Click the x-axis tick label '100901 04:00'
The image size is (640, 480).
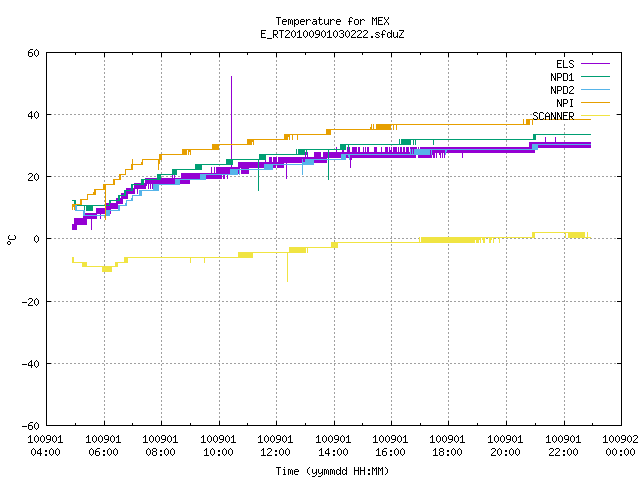(x=45, y=446)
